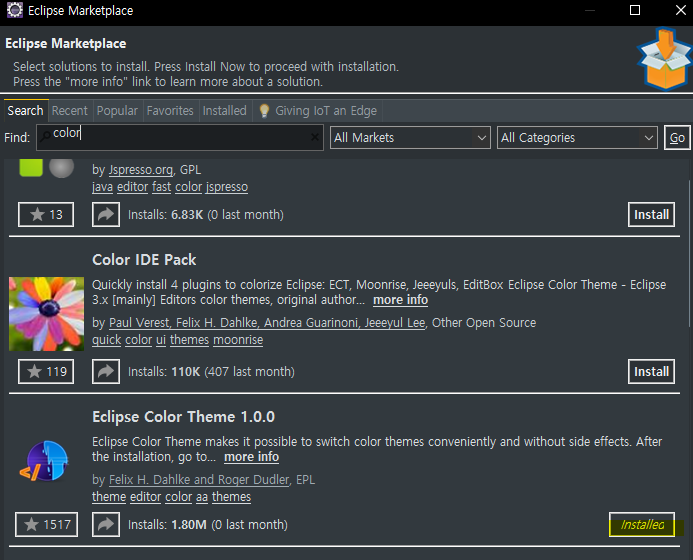Click Installed button for Eclipse Color Theme

point(642,524)
